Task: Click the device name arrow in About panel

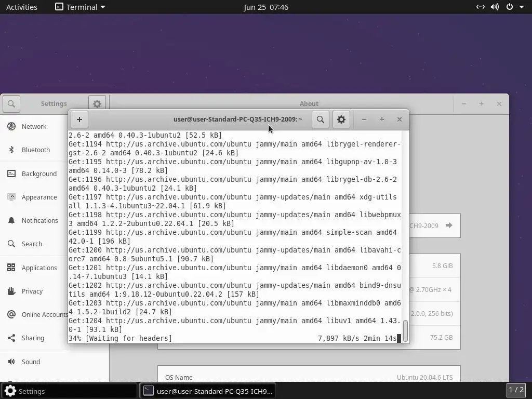Action: point(449,225)
